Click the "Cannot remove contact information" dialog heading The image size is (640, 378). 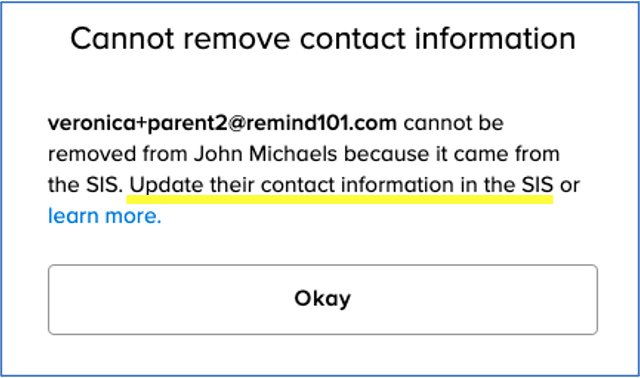(x=323, y=39)
